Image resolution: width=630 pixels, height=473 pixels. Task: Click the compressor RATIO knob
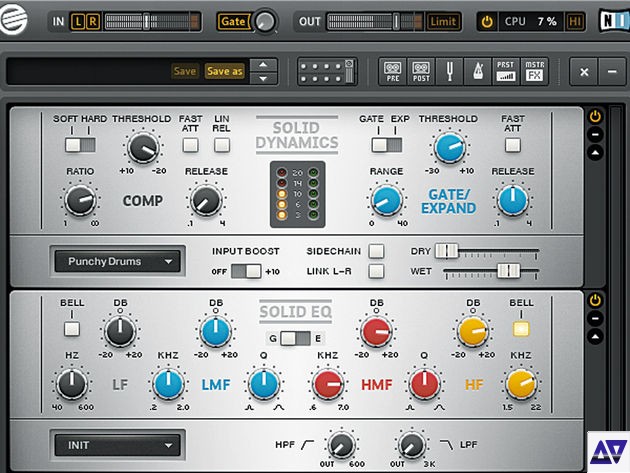click(x=80, y=200)
